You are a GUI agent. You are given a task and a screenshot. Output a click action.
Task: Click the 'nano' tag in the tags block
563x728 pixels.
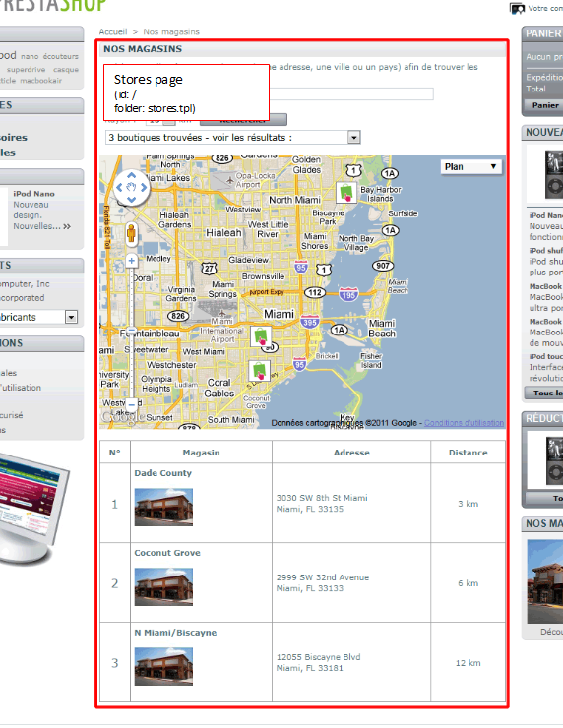30,57
